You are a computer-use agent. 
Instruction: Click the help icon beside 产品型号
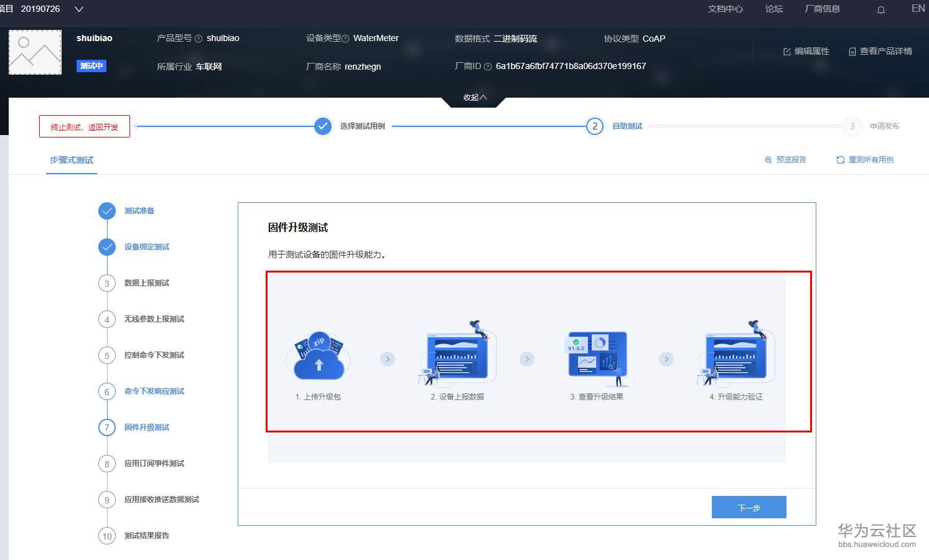(x=198, y=39)
